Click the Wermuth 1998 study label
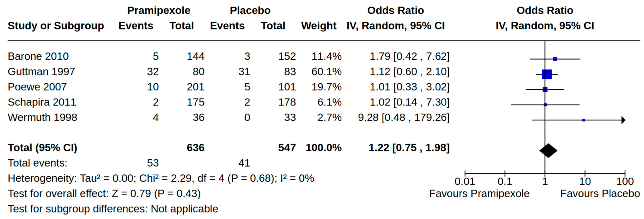Viewport: 644px width, 219px height. 42,117
